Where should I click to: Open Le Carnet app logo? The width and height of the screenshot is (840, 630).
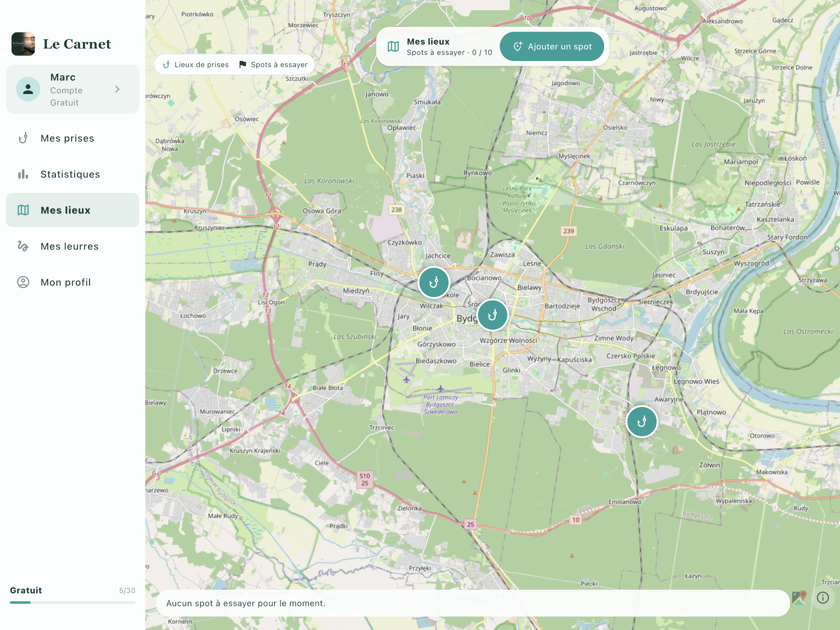23,44
